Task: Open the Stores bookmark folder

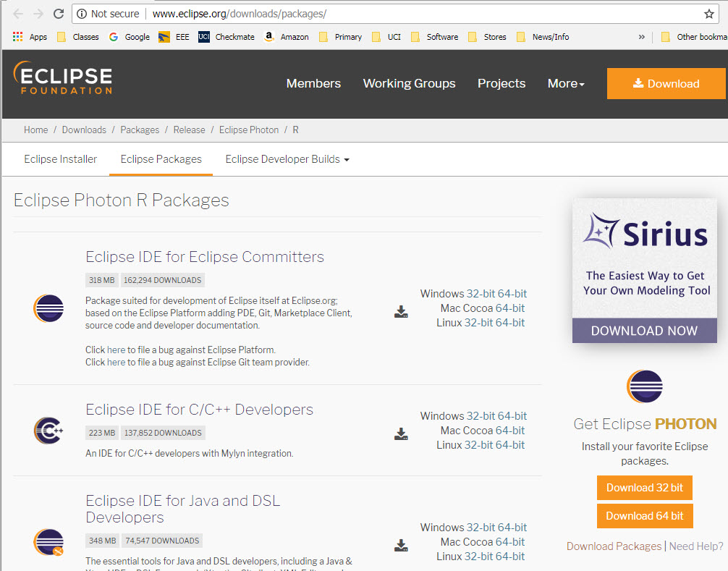Action: [487, 37]
